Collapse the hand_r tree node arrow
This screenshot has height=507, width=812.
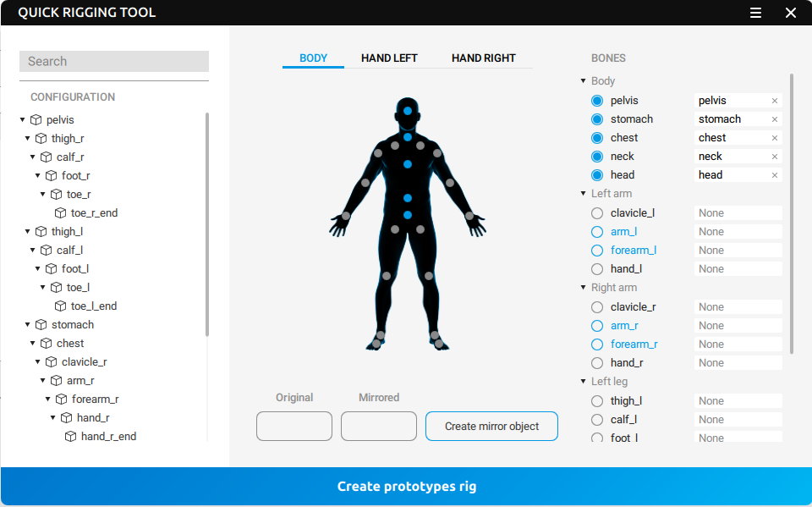(52, 418)
